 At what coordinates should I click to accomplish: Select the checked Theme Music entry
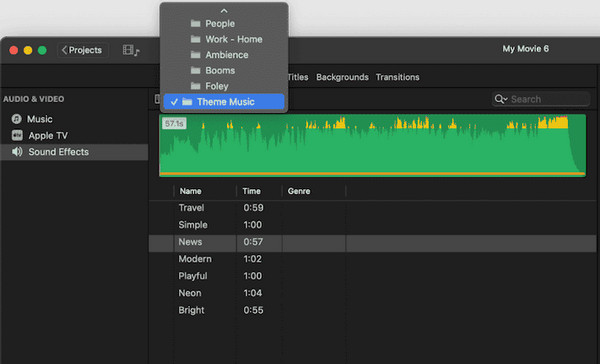(224, 102)
